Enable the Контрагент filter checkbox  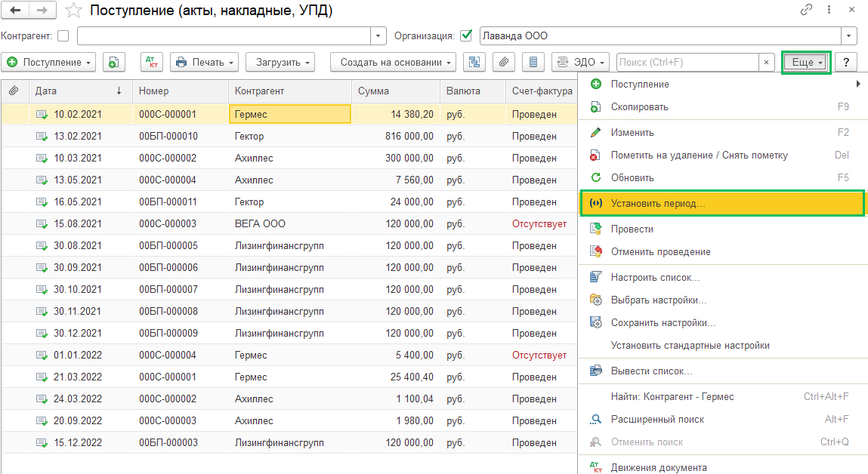pos(63,35)
